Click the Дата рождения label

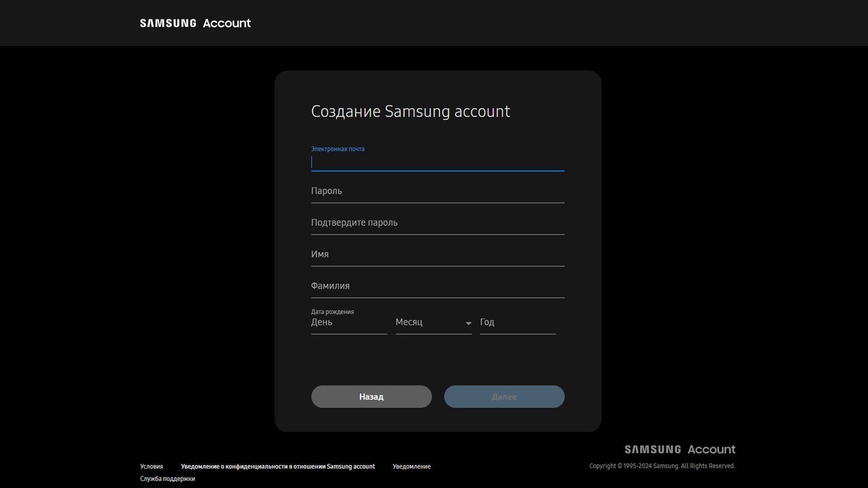pyautogui.click(x=333, y=311)
